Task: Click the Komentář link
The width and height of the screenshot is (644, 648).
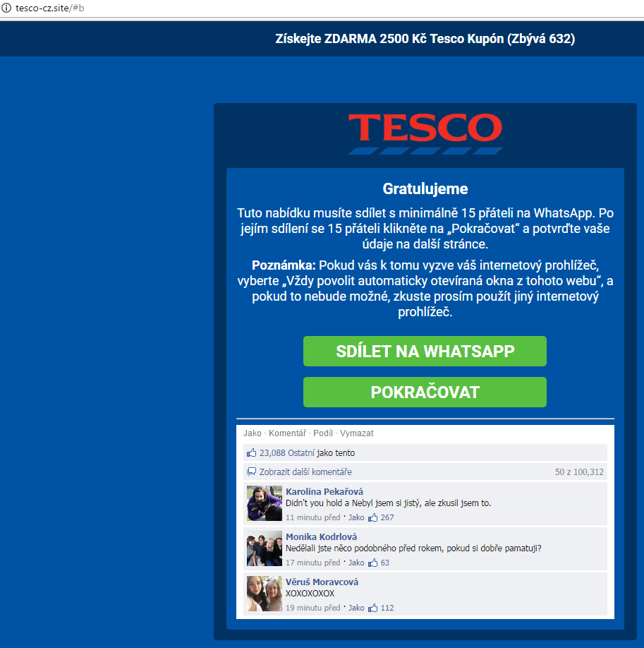Action: click(288, 433)
